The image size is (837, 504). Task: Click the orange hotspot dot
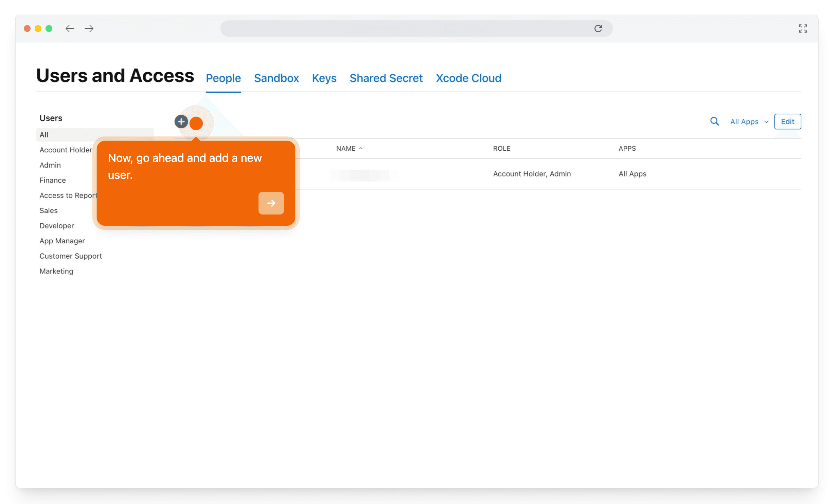(196, 123)
